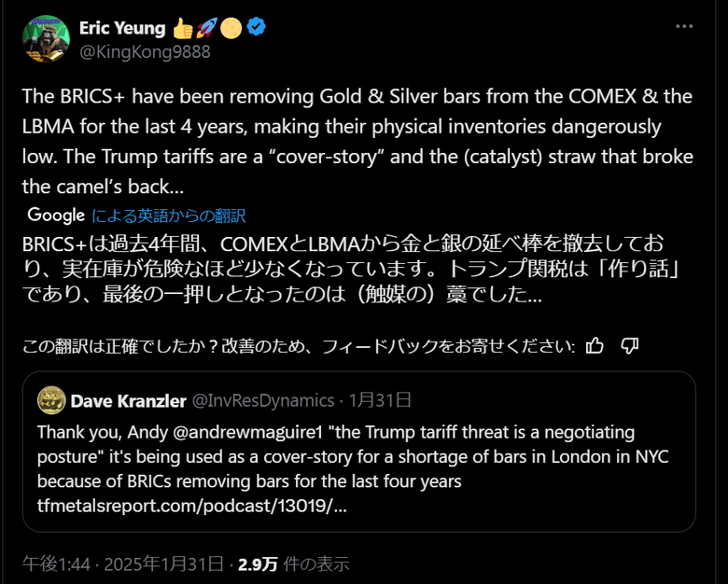Click Dave Kranzler's avatar in quoted post
This screenshot has height=584, width=728.
coord(50,400)
